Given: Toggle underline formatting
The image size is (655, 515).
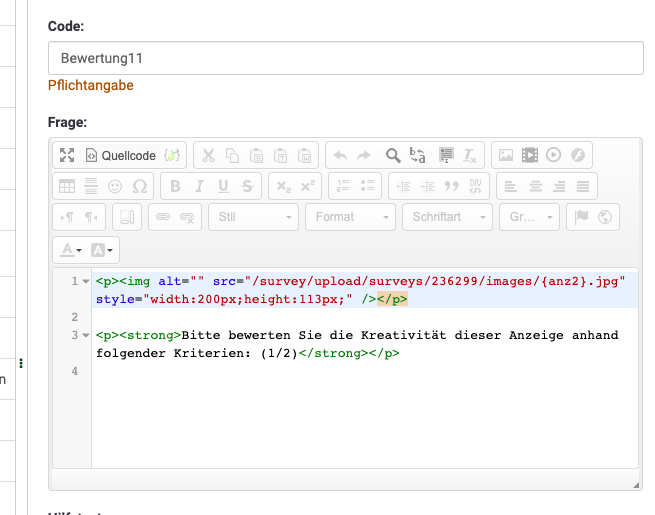Looking at the screenshot, I should pos(223,186).
